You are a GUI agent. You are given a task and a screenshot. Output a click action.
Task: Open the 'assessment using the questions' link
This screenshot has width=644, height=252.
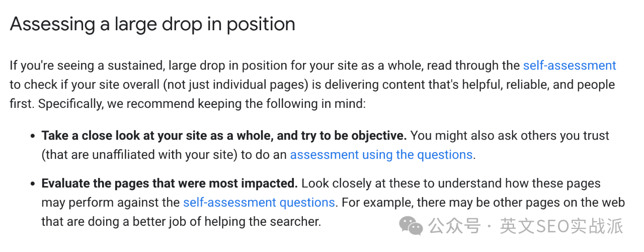coord(381,154)
